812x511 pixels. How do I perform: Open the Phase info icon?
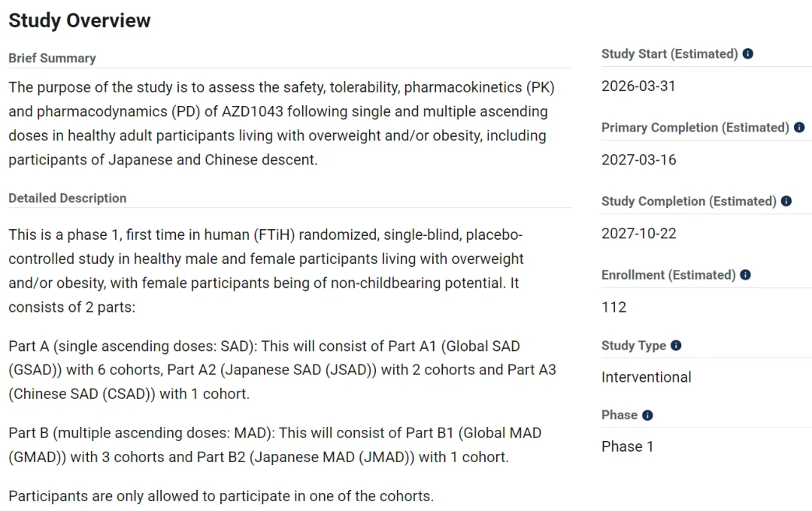tap(647, 416)
